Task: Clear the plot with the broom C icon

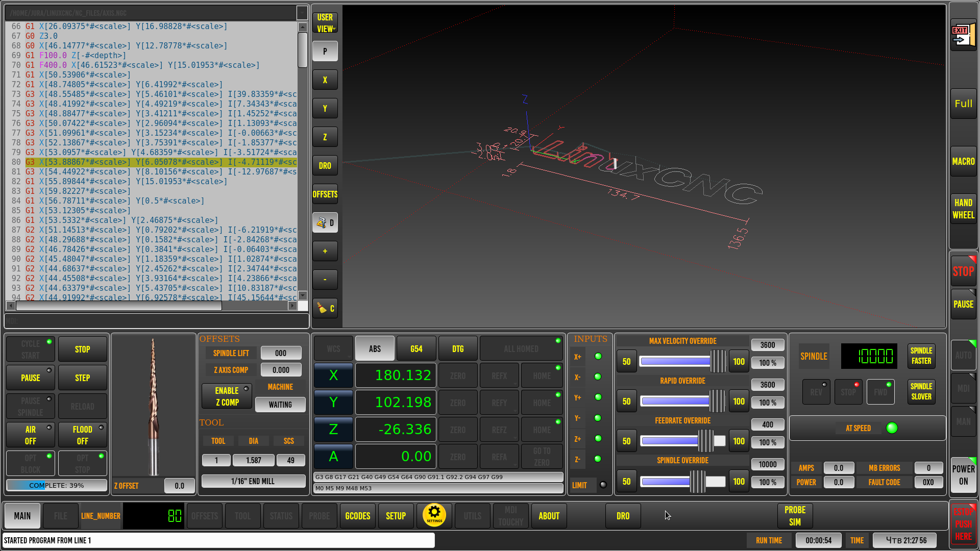Action: (x=325, y=309)
